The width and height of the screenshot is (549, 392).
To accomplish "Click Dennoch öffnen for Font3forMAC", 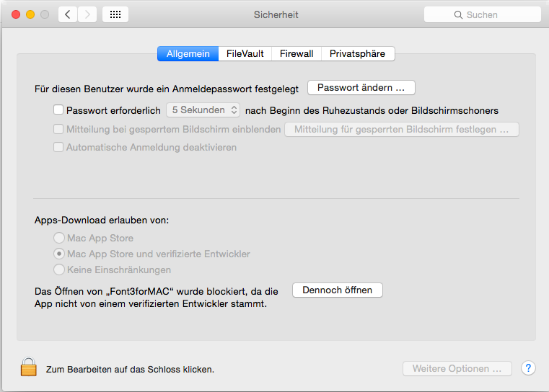I will 337,290.
